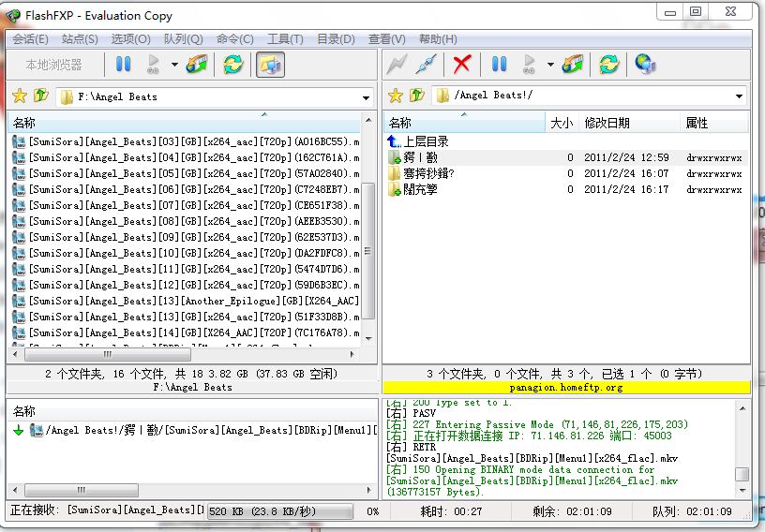Refresh the remote file listing
Screen dimensions: 765x532
click(608, 64)
